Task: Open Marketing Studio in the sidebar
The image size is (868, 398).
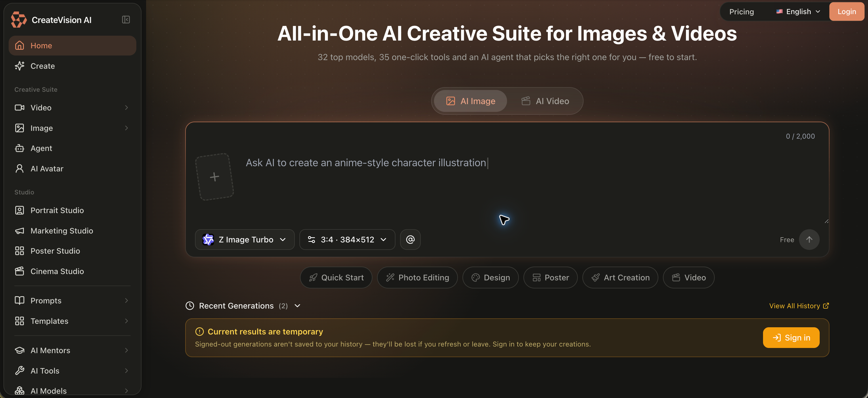Action: point(72,231)
